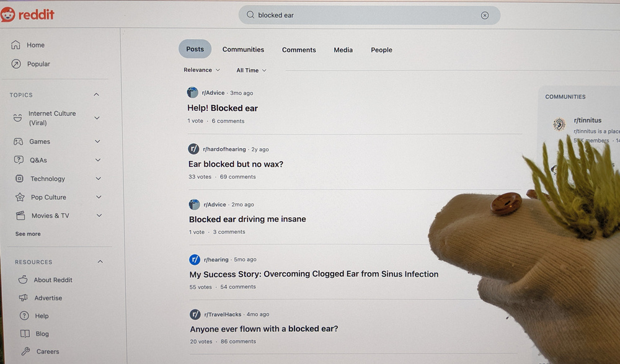Viewport: 620px width, 364px height.
Task: Open the post 'Blocked ear driving me insane'
Action: [x=247, y=219]
